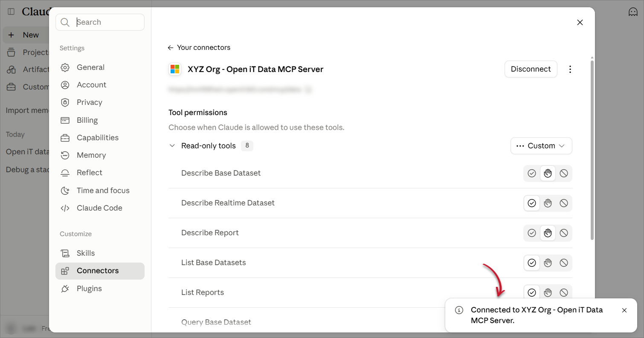This screenshot has width=644, height=338.
Task: Click the settings Search field
Action: click(x=100, y=22)
